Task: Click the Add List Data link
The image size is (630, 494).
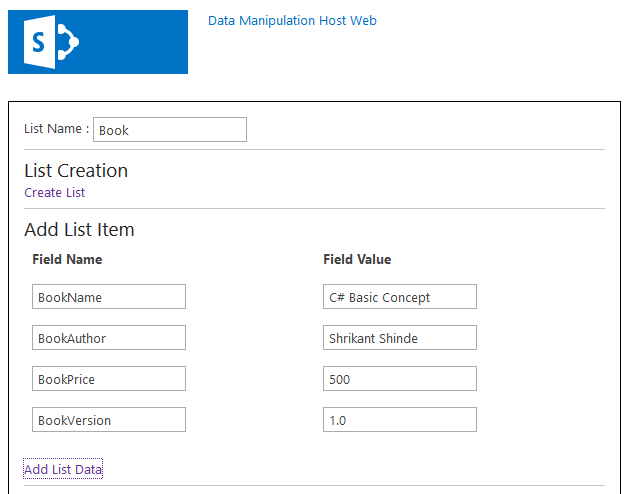Action: pos(63,470)
